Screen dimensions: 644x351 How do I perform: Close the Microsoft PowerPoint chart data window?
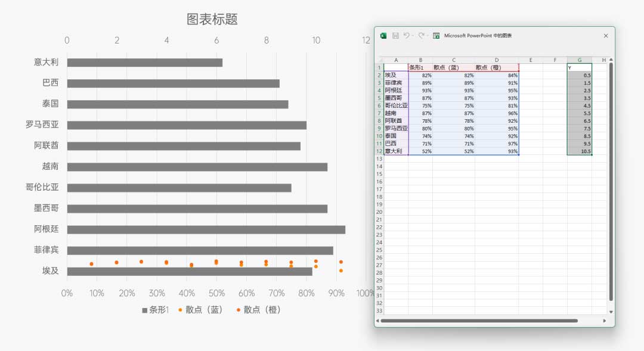tap(606, 36)
